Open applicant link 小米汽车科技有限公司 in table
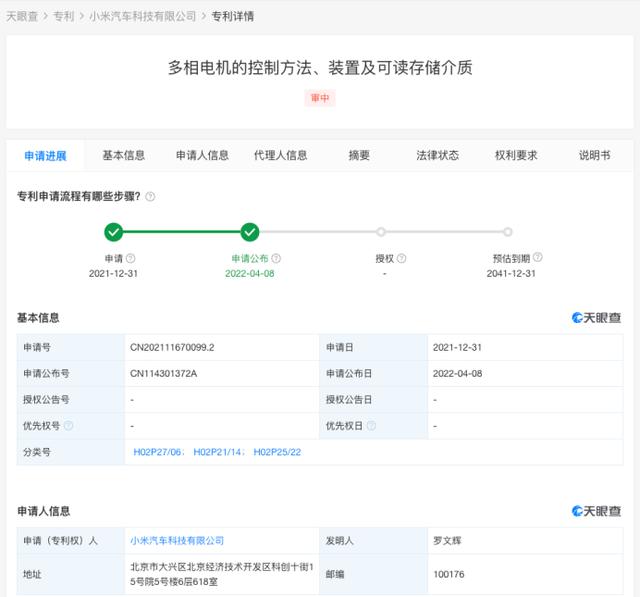 pos(177,541)
